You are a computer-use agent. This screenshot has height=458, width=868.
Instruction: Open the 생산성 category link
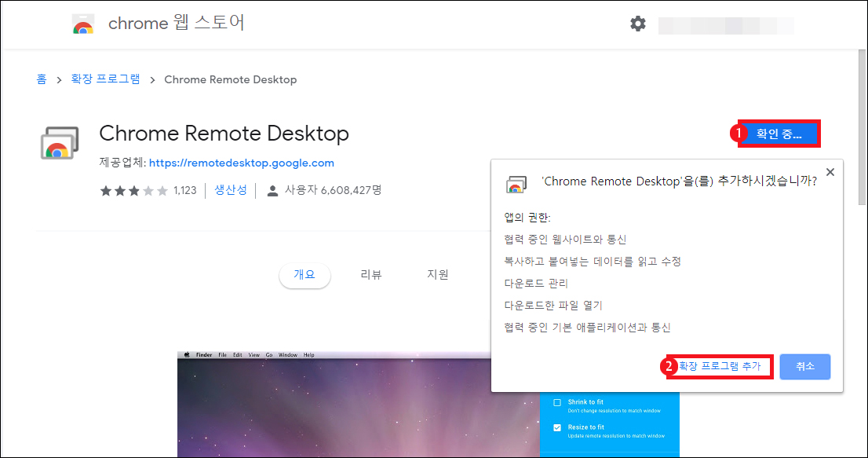(230, 190)
